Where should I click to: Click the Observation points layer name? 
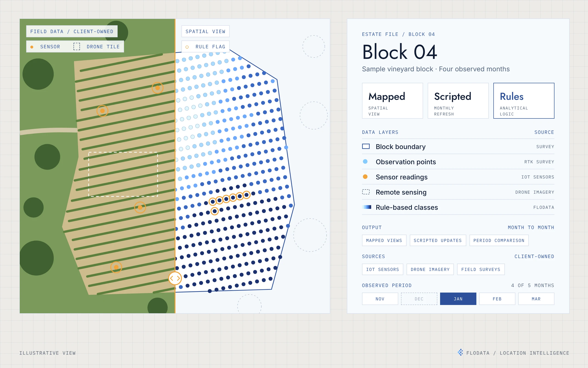(x=406, y=162)
